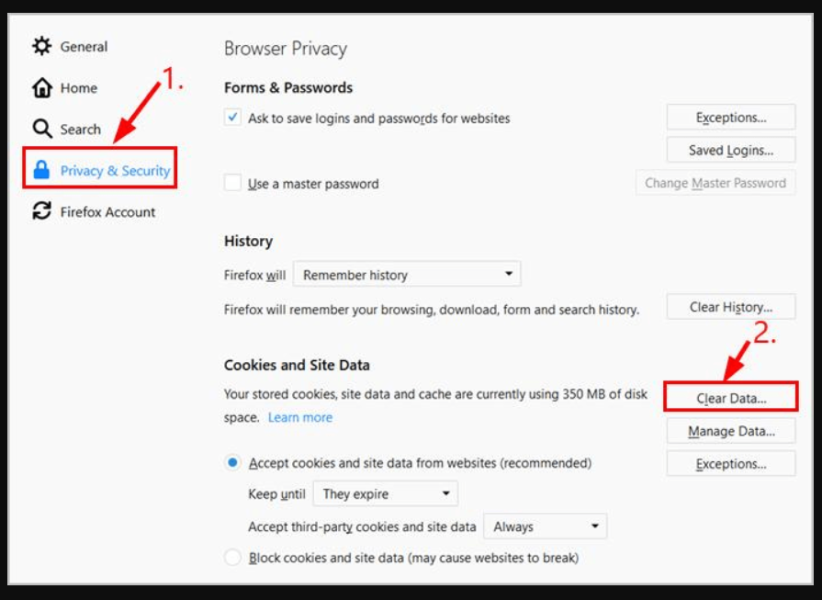Expand the 'They expire' dropdown
This screenshot has width=822, height=600.
[x=385, y=494]
